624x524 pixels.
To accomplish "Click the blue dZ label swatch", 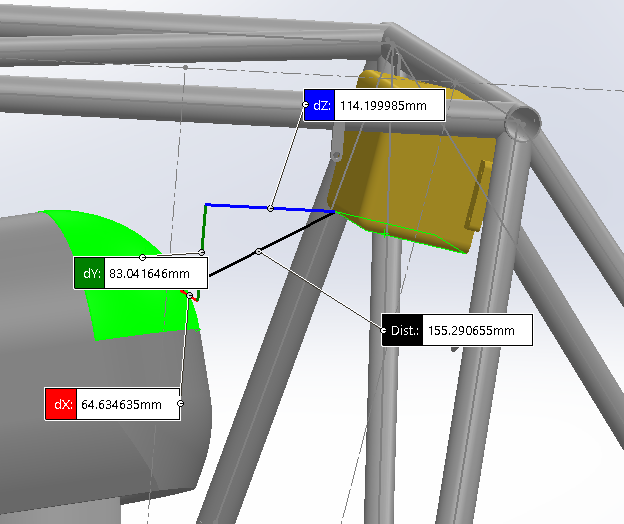I will pos(318,105).
